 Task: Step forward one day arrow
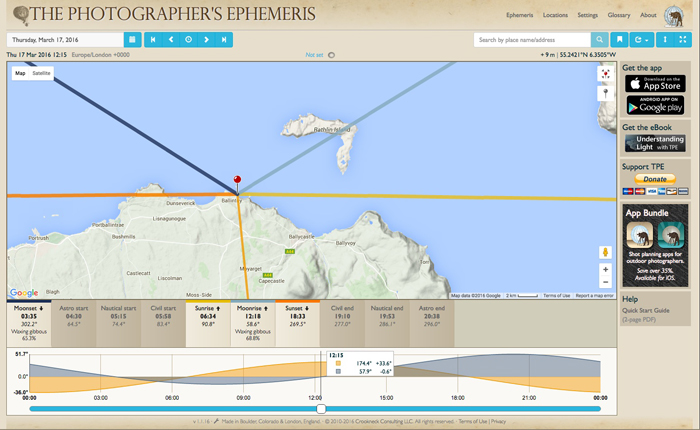207,40
